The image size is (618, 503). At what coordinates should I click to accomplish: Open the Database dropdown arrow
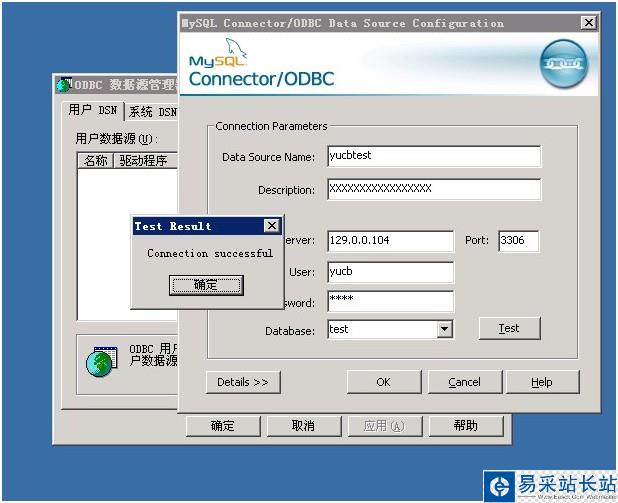point(444,329)
